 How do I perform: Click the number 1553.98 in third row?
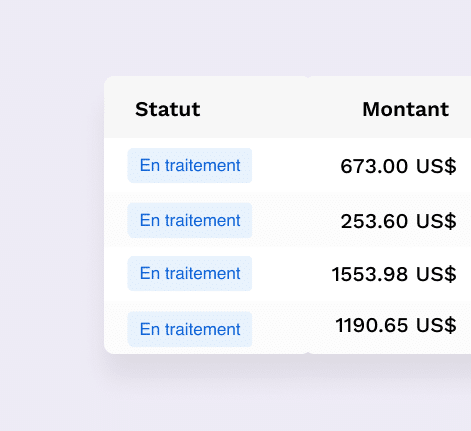(x=370, y=274)
